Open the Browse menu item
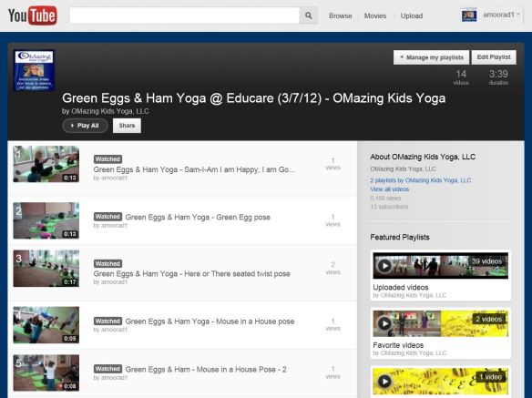 pos(341,16)
